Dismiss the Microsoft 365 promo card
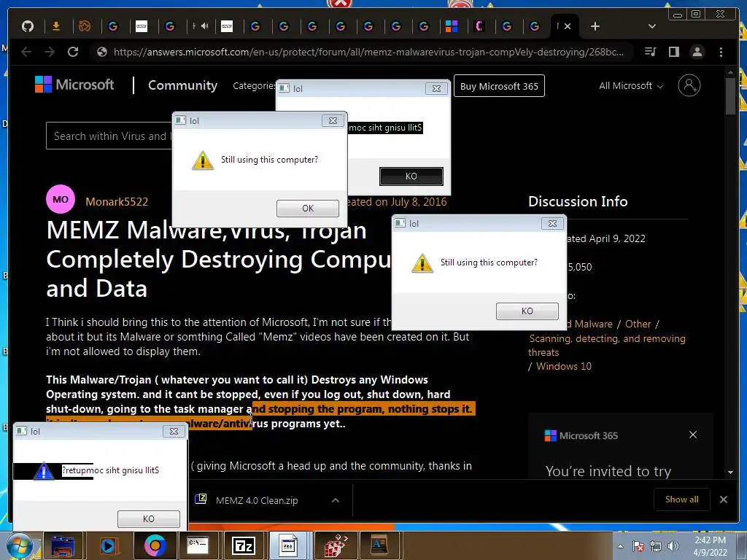Image resolution: width=747 pixels, height=560 pixels. click(693, 435)
